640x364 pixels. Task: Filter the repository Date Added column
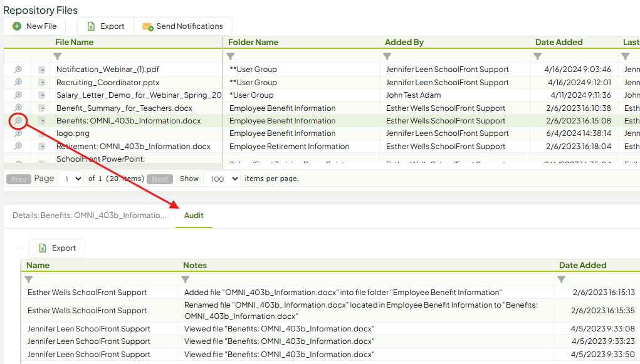[x=538, y=56]
